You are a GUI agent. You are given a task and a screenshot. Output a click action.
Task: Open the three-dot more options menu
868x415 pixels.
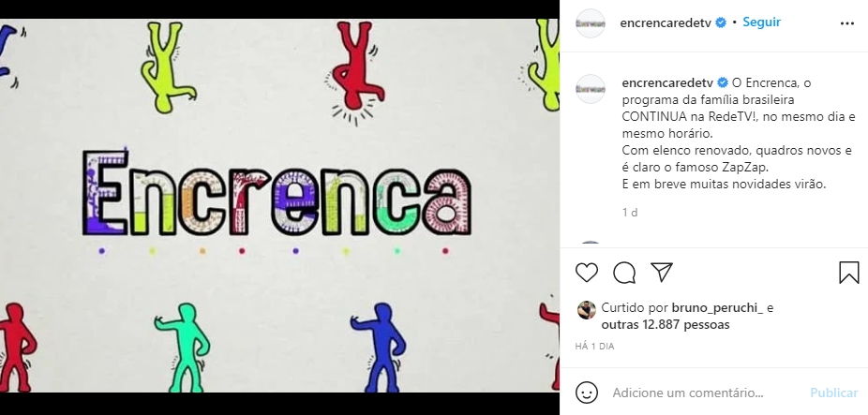847,23
